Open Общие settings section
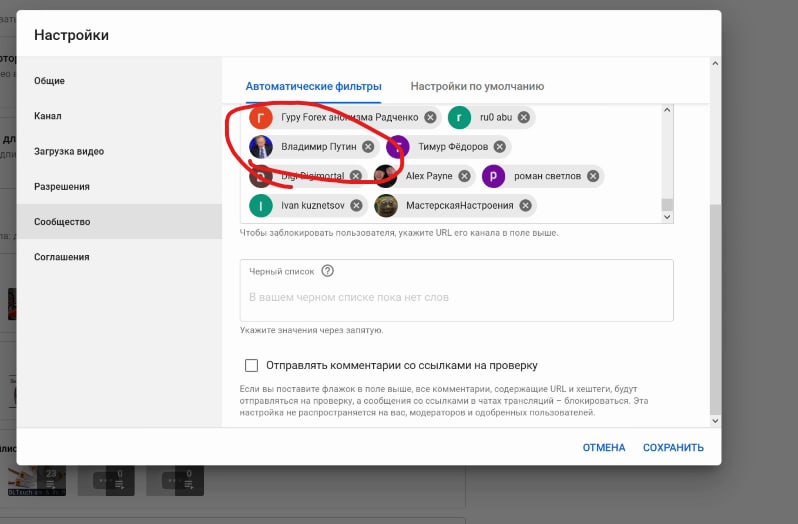The image size is (798, 524). pyautogui.click(x=119, y=81)
